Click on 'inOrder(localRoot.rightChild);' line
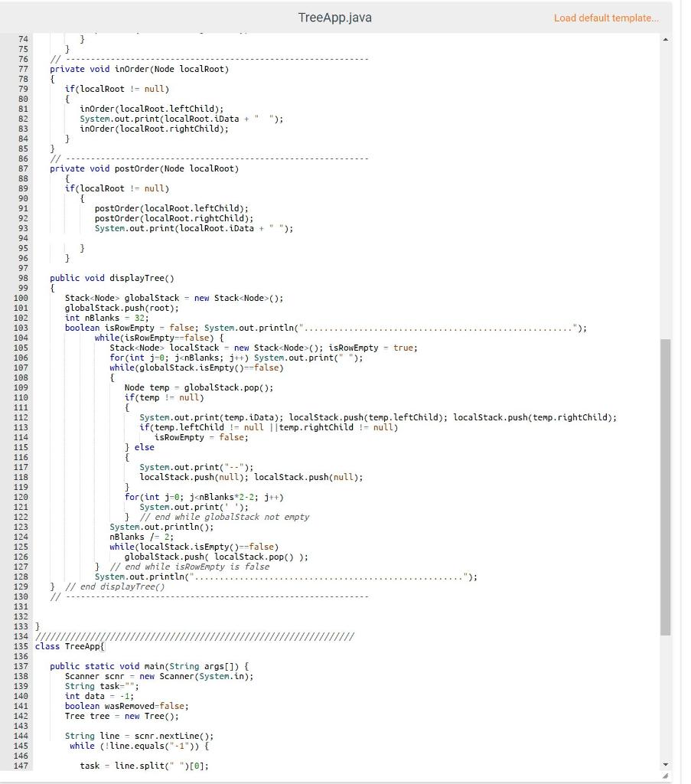Image resolution: width=691 pixels, height=784 pixels. (154, 129)
